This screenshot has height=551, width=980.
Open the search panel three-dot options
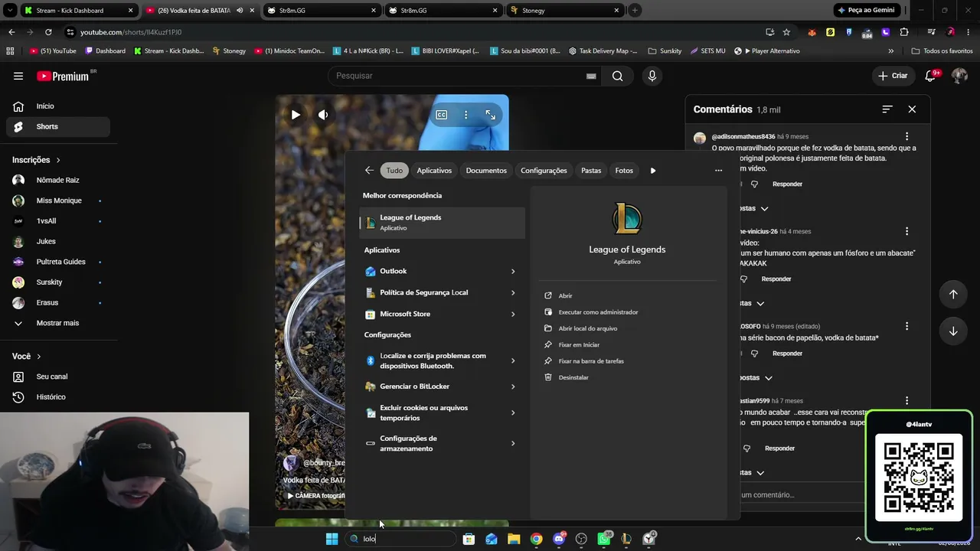(x=718, y=171)
